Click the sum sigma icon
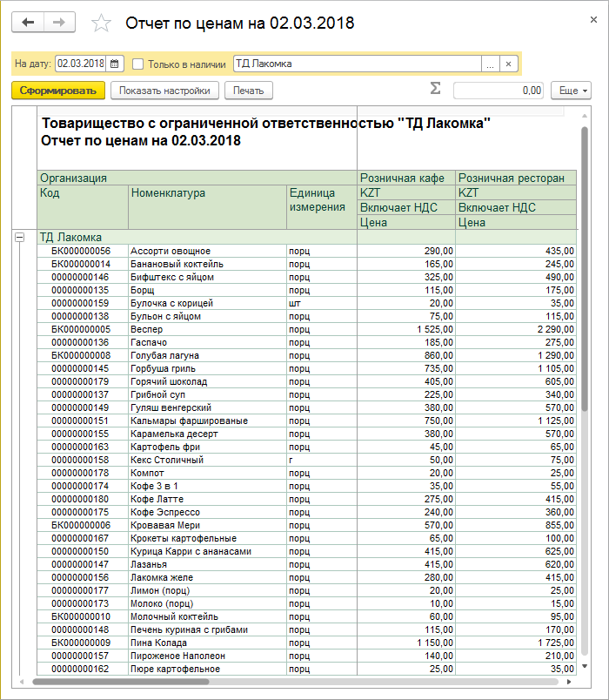Screen dimensions: 609x700 coord(435,89)
